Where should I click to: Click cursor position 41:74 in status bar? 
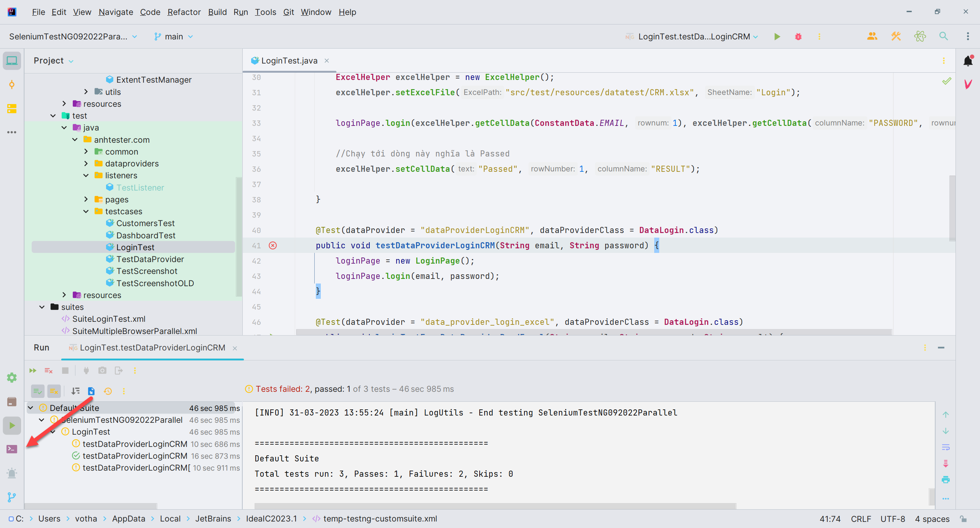click(830, 519)
